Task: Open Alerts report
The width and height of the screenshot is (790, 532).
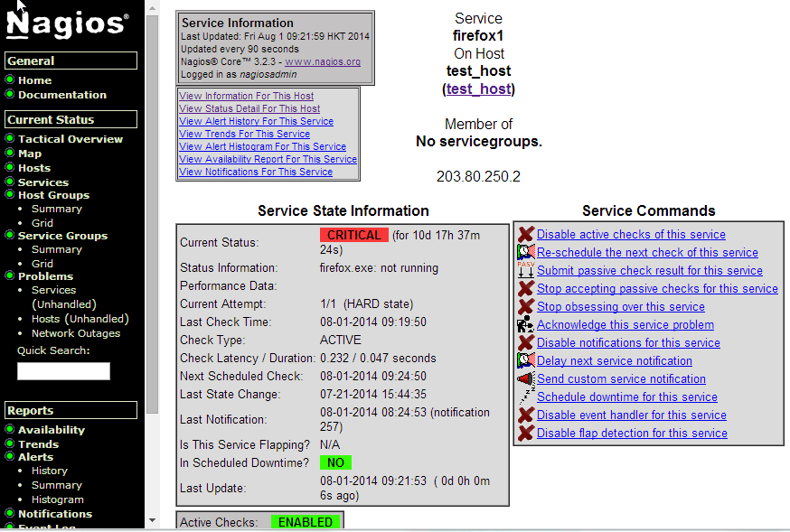Action: pyautogui.click(x=36, y=457)
